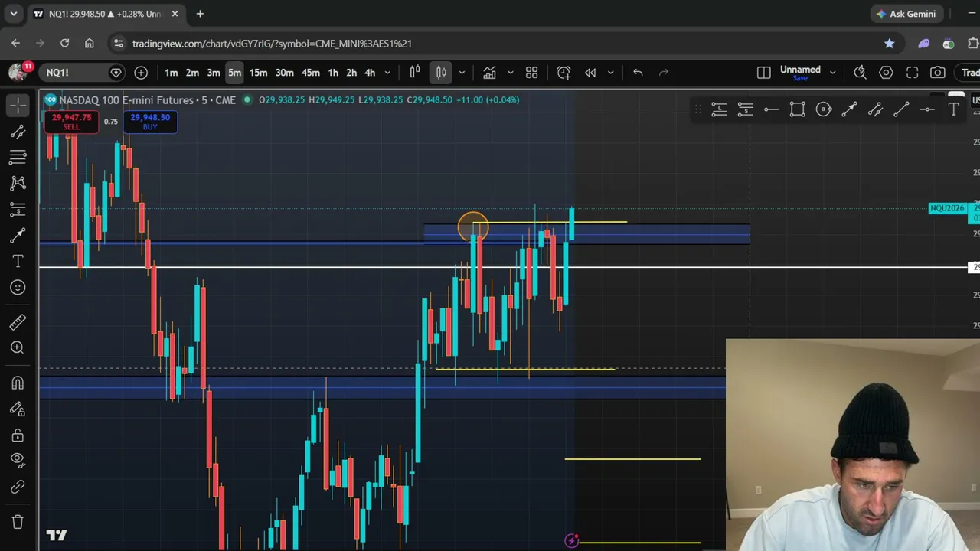
Task: Select the long position tool in favorites bar
Action: point(719,109)
